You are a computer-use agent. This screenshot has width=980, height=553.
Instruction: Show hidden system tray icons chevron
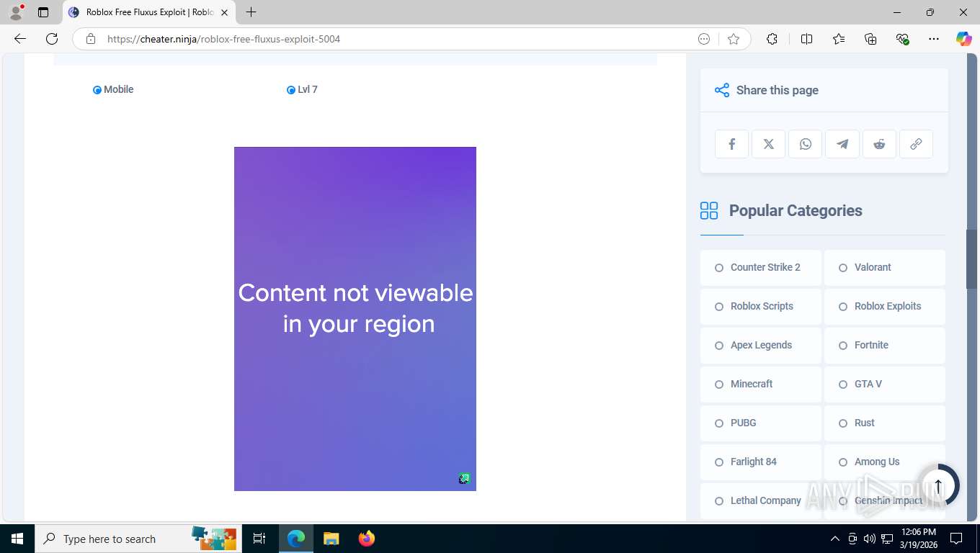(835, 539)
